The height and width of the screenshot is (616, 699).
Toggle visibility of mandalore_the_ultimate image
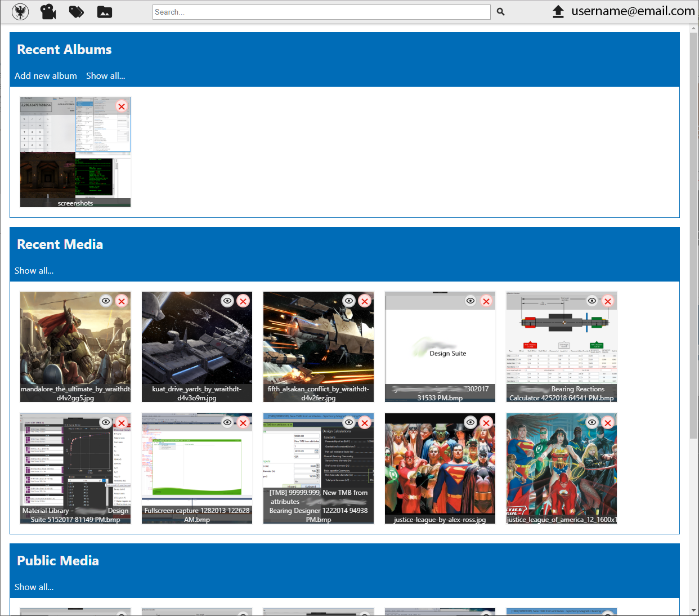[x=106, y=301]
